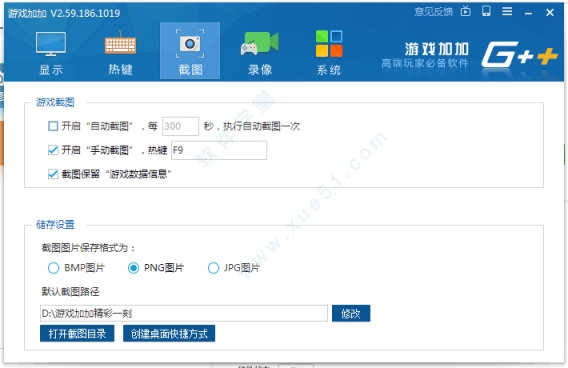This screenshot has height=368, width=568.
Task: Open the 录像 recording tab
Action: click(x=260, y=53)
